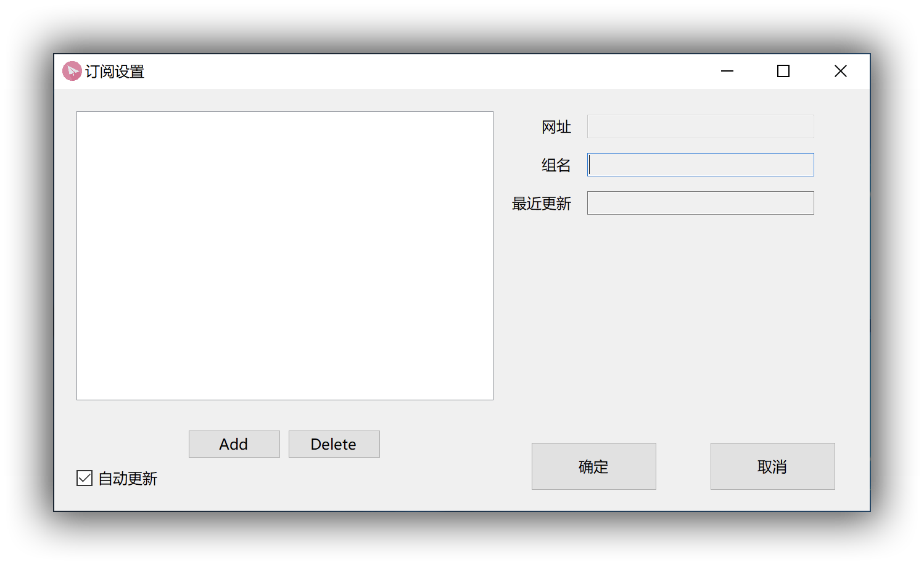The width and height of the screenshot is (924, 565).
Task: Click the 组名 label
Action: 556,165
